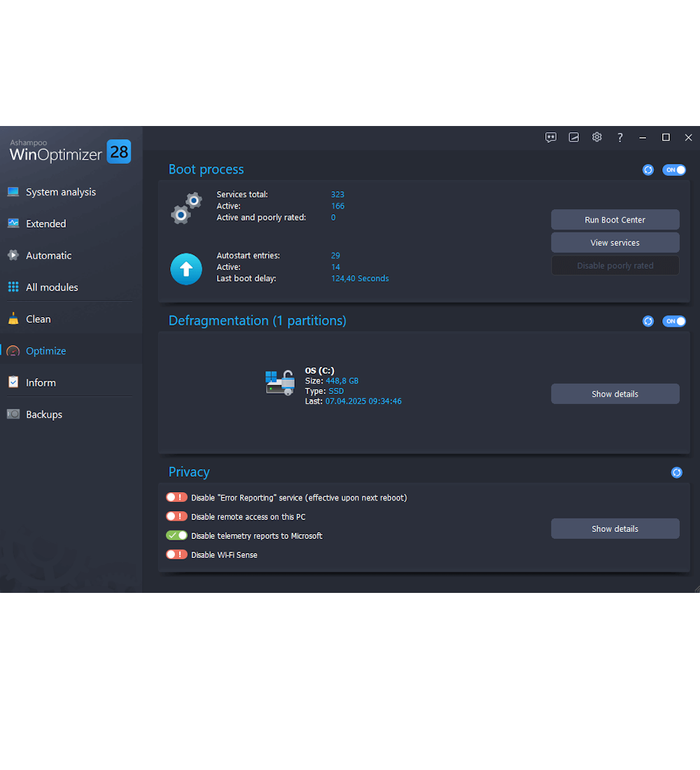Enable Disable Wi-Fi Sense toggle
This screenshot has width=700, height=770.
click(176, 554)
